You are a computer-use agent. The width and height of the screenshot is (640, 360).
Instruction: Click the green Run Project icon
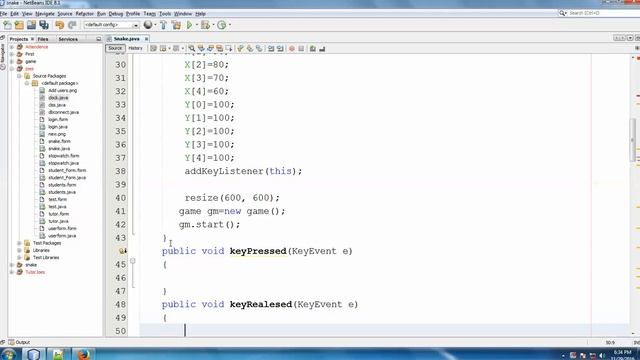tap(189, 25)
